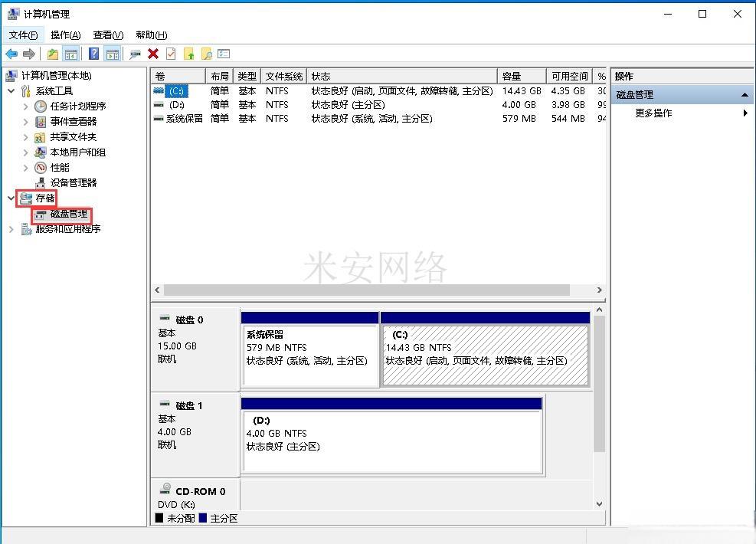Click the 共享文件夹 icon
The width and height of the screenshot is (756, 544).
click(40, 137)
